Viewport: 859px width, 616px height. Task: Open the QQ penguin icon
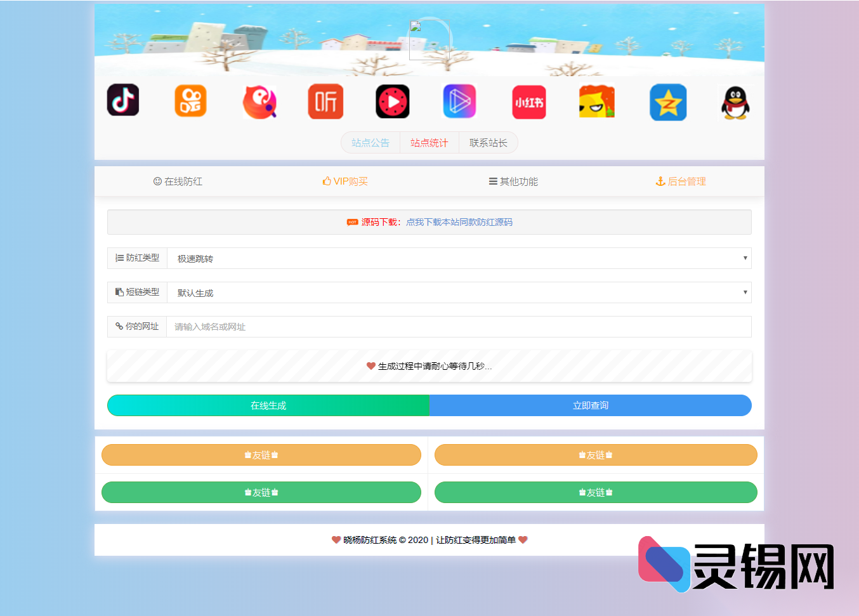click(736, 103)
